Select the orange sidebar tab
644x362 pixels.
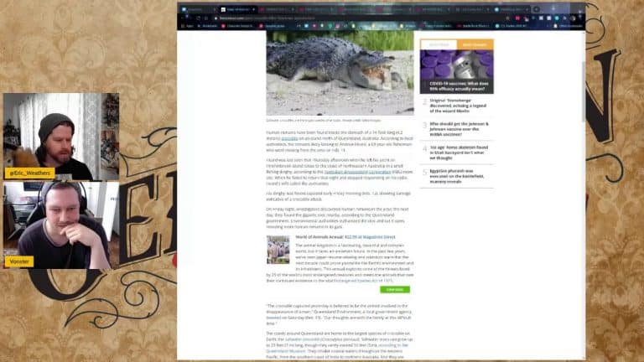tap(474, 44)
